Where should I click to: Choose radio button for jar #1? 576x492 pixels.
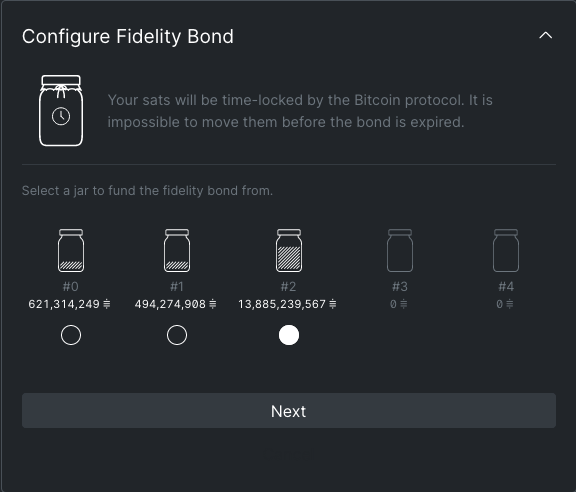tap(177, 335)
